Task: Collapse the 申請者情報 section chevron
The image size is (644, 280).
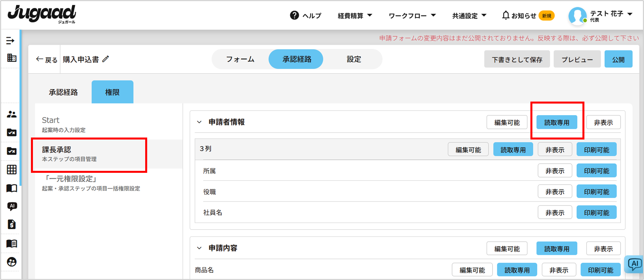Action: (199, 122)
